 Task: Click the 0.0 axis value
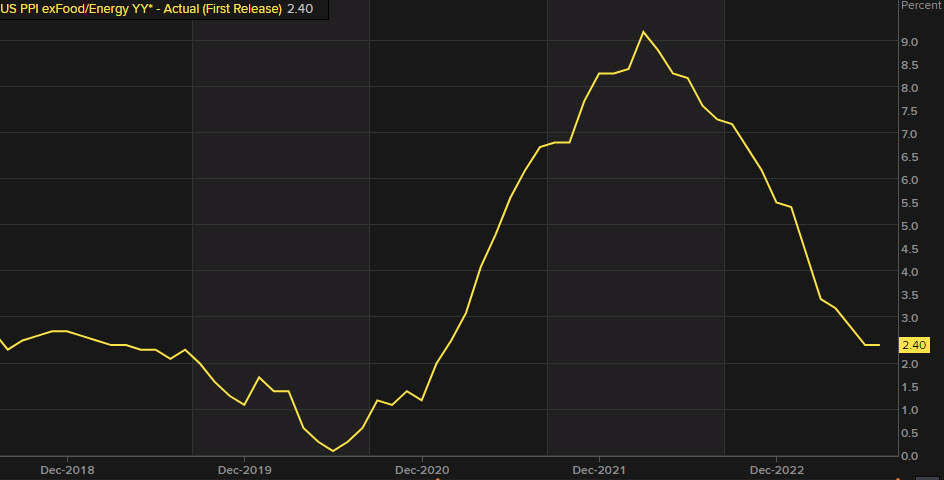pyautogui.click(x=910, y=456)
